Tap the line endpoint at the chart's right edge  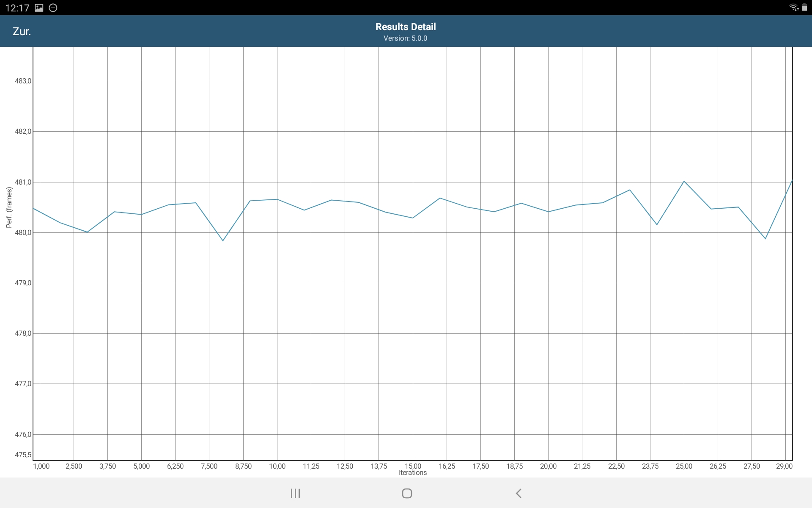[x=792, y=181]
